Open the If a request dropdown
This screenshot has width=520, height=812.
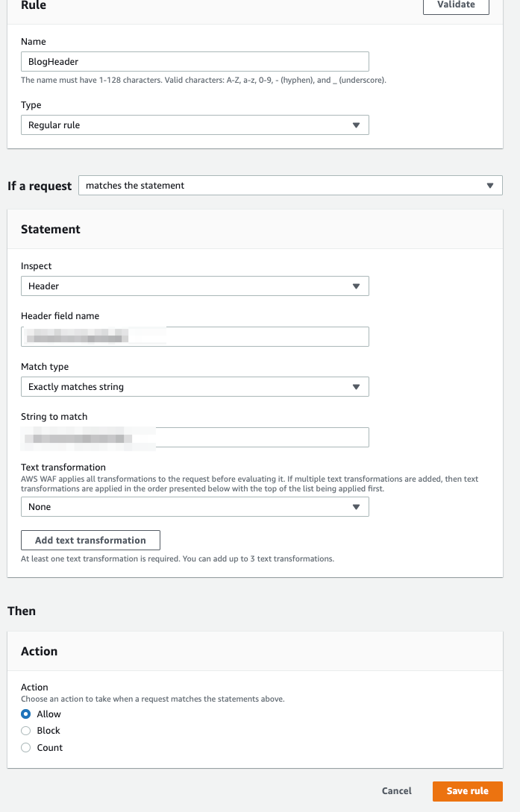(290, 186)
